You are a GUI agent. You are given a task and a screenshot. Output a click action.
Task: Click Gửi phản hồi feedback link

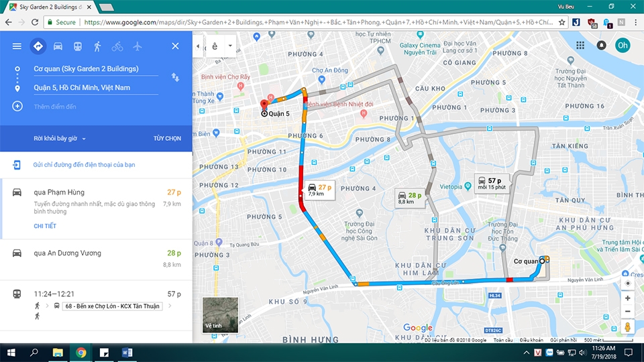tap(563, 341)
